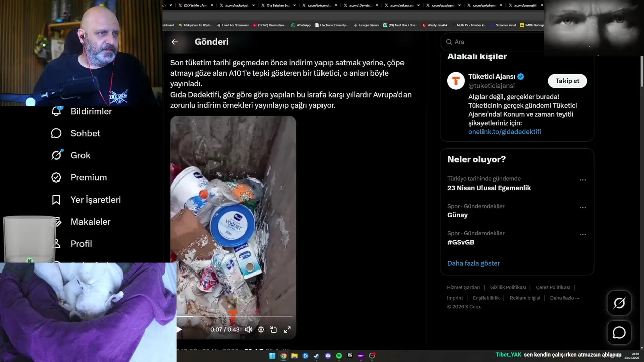This screenshot has height=362, width=644.
Task: Open Çerez Politikası footer link
Action: point(553,287)
